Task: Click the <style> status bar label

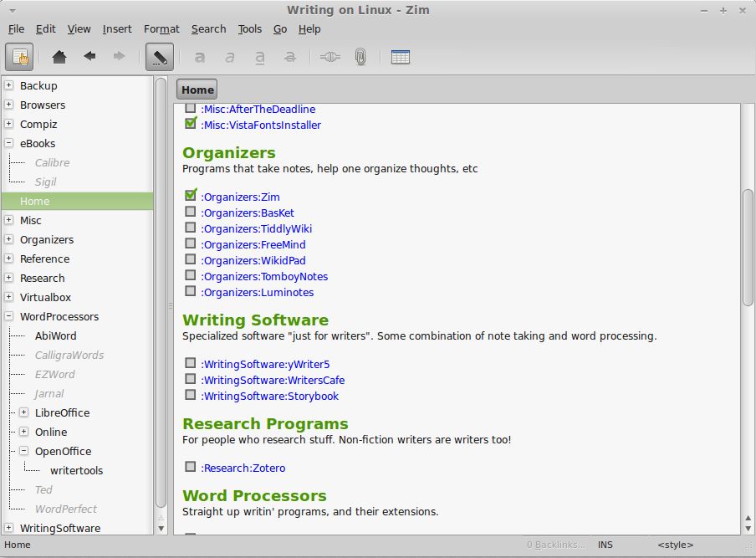Action: 675,545
